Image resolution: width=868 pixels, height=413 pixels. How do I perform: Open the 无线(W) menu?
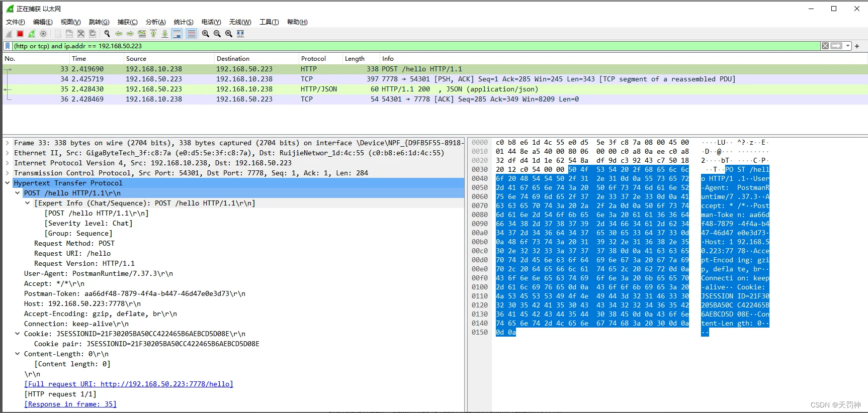coord(240,22)
